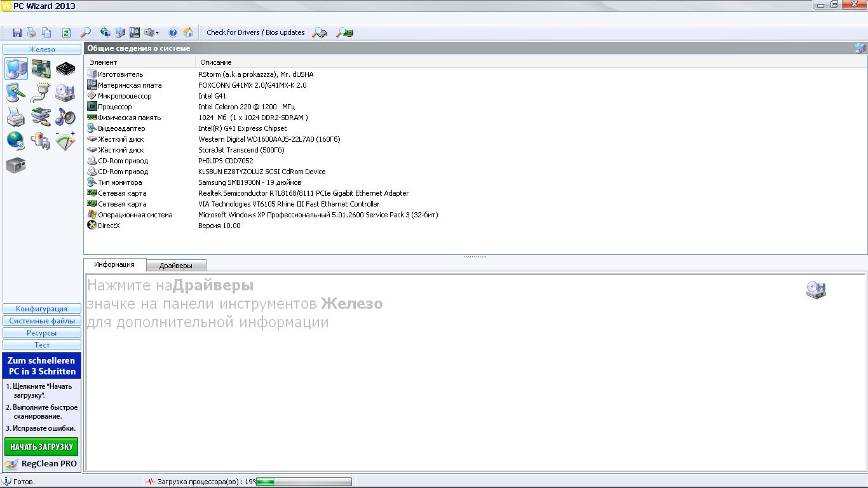Select the gray power supply box icon
The width and height of the screenshot is (868, 488).
pos(16,165)
